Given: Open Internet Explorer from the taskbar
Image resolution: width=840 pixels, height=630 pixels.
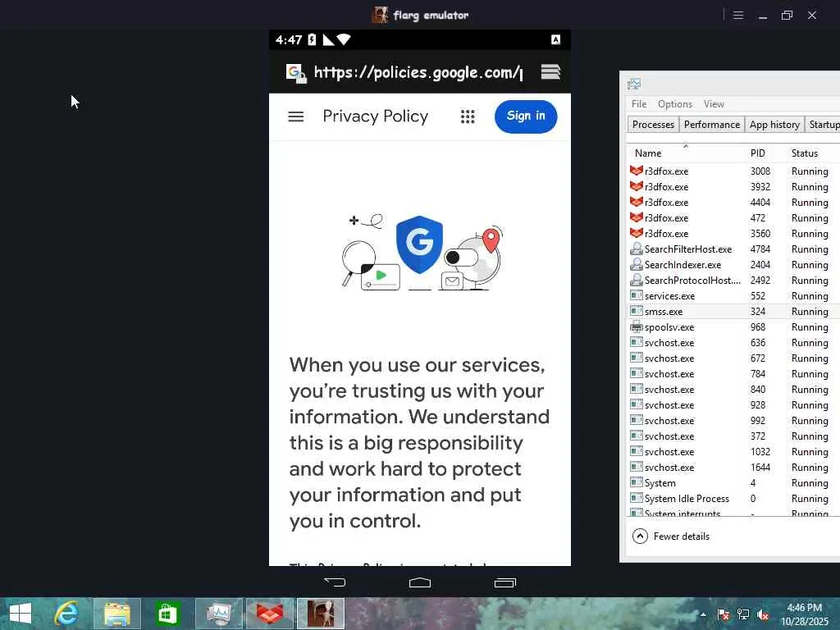Looking at the screenshot, I should tap(67, 614).
